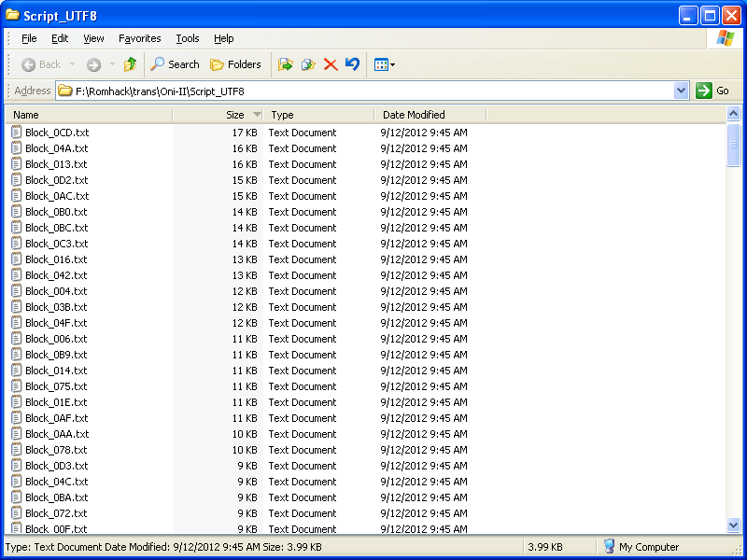
Task: Open the Favorites menu
Action: 139,38
